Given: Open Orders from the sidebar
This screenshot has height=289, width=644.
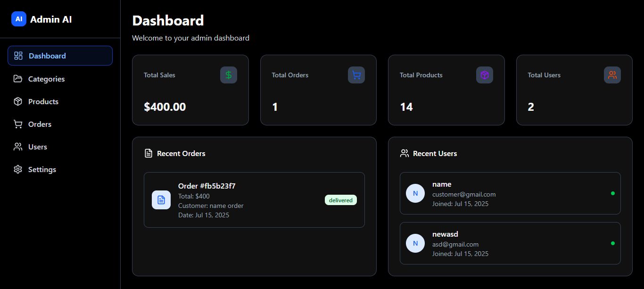Looking at the screenshot, I should click(40, 124).
